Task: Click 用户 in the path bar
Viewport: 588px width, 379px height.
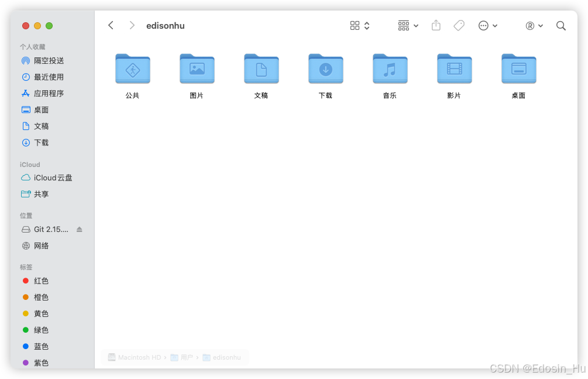Action: (182, 357)
